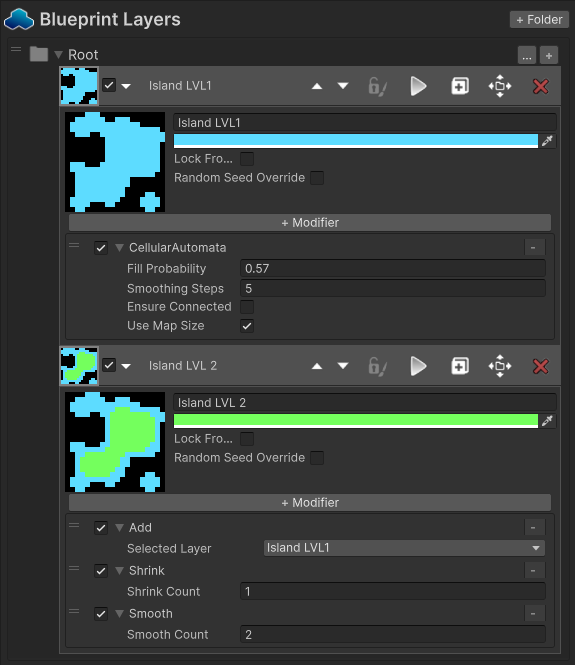Duplicate the Island LVL1 layer
575x665 pixels.
(460, 86)
